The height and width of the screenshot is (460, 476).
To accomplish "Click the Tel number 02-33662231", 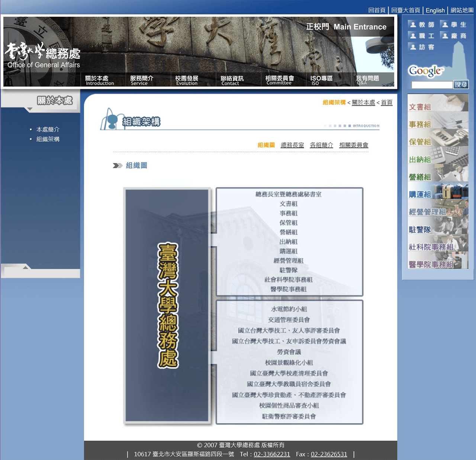I will pyautogui.click(x=272, y=454).
